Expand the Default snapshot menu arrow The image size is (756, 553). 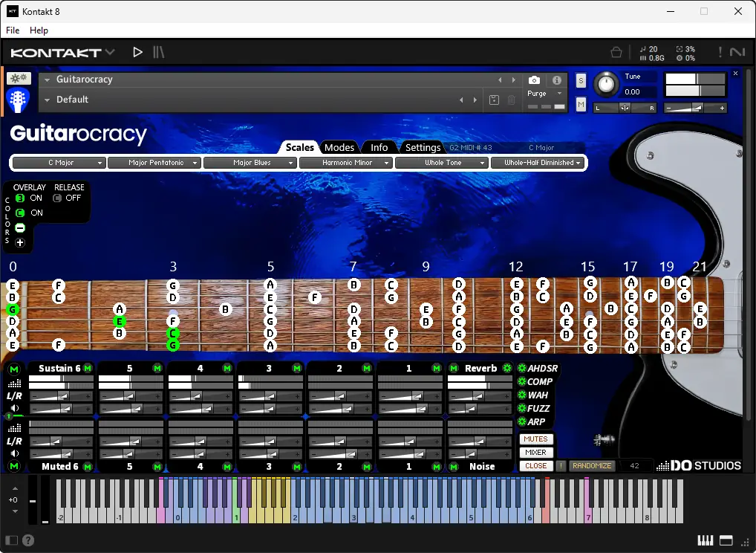click(48, 100)
